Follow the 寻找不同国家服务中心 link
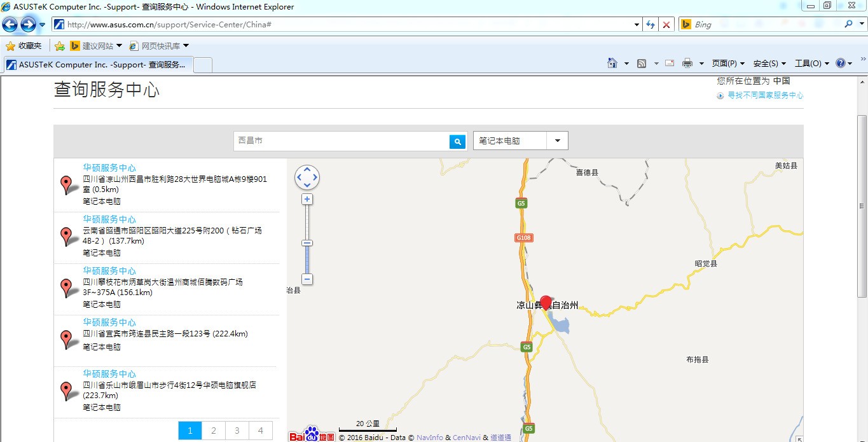868x442 pixels. coord(765,95)
